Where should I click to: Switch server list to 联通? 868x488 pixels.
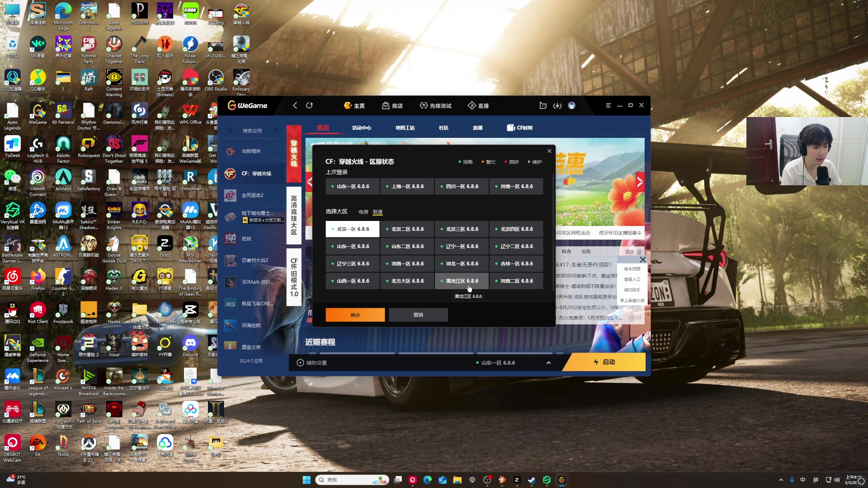coord(377,212)
